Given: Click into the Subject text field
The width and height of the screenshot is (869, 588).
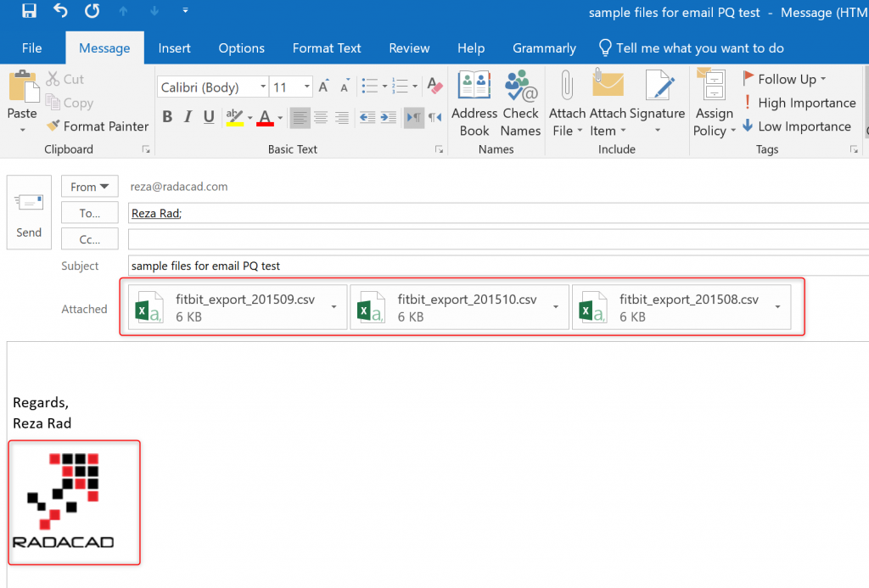Looking at the screenshot, I should coord(496,266).
